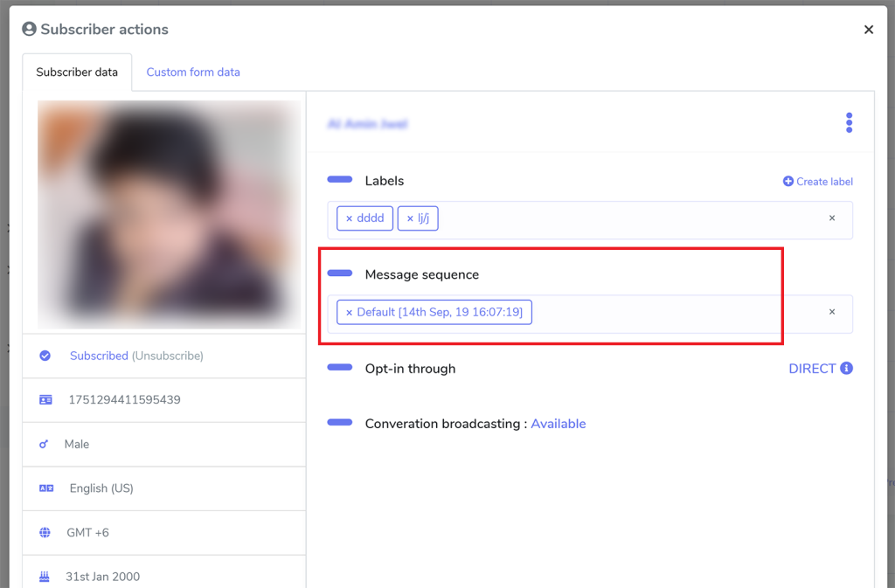Open the Labels selection field

coord(612,218)
